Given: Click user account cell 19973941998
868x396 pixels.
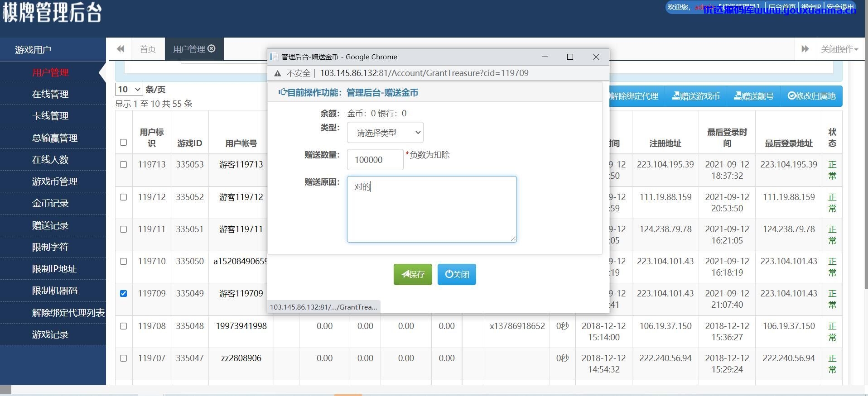Looking at the screenshot, I should coord(241,326).
